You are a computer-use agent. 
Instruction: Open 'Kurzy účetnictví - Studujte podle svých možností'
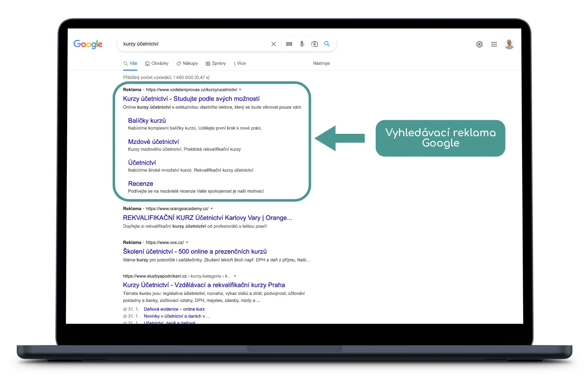(x=191, y=98)
